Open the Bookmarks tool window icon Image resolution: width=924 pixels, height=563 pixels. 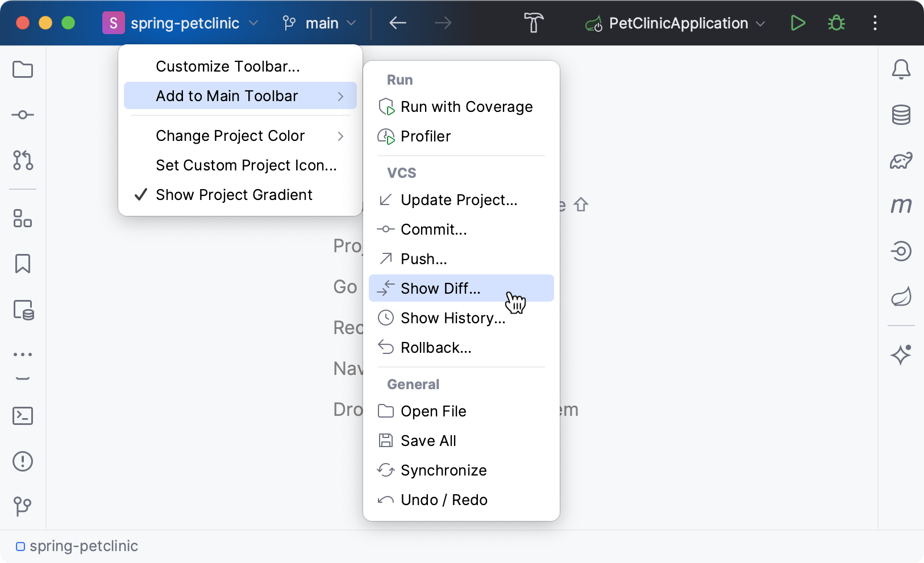23,264
